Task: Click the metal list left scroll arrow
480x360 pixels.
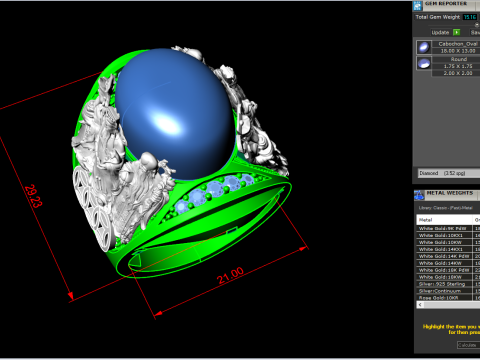Action: pyautogui.click(x=420, y=305)
